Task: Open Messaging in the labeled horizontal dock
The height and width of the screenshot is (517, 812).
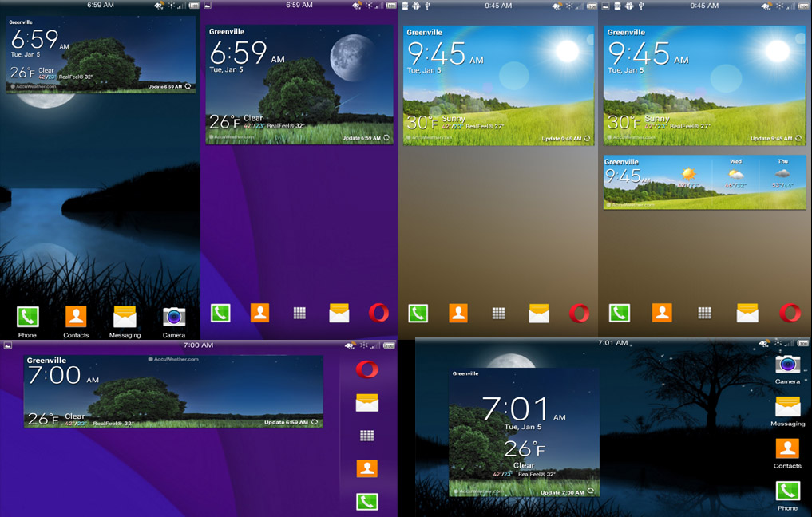Action: 125,317
